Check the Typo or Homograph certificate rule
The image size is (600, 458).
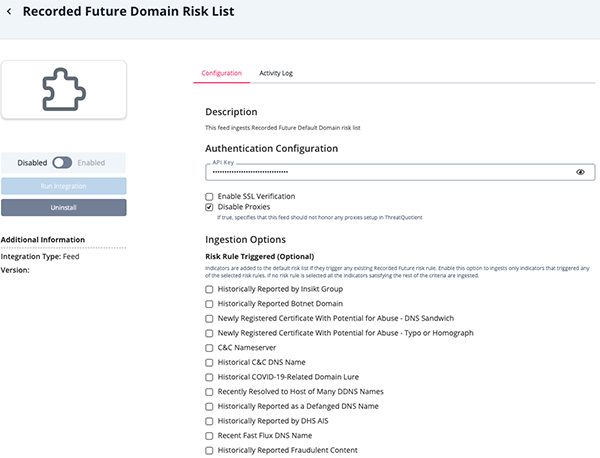click(x=209, y=333)
